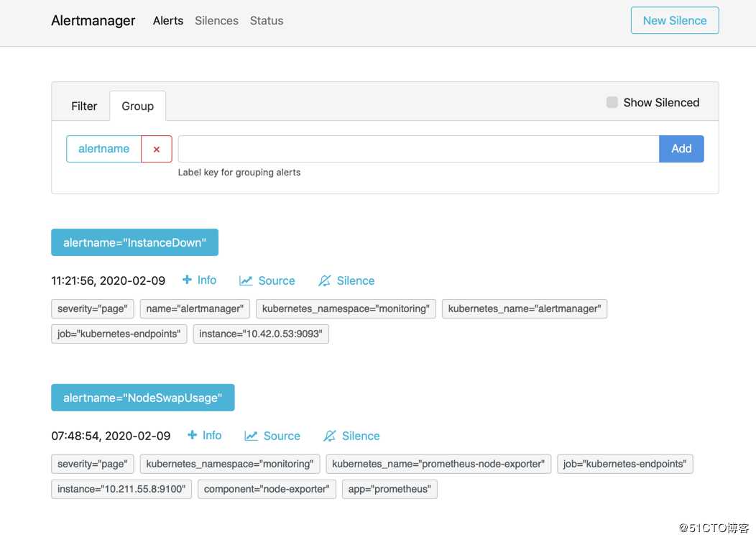Viewport: 756px width, 540px height.
Task: Toggle the Show Silenced checkbox
Action: 612,102
